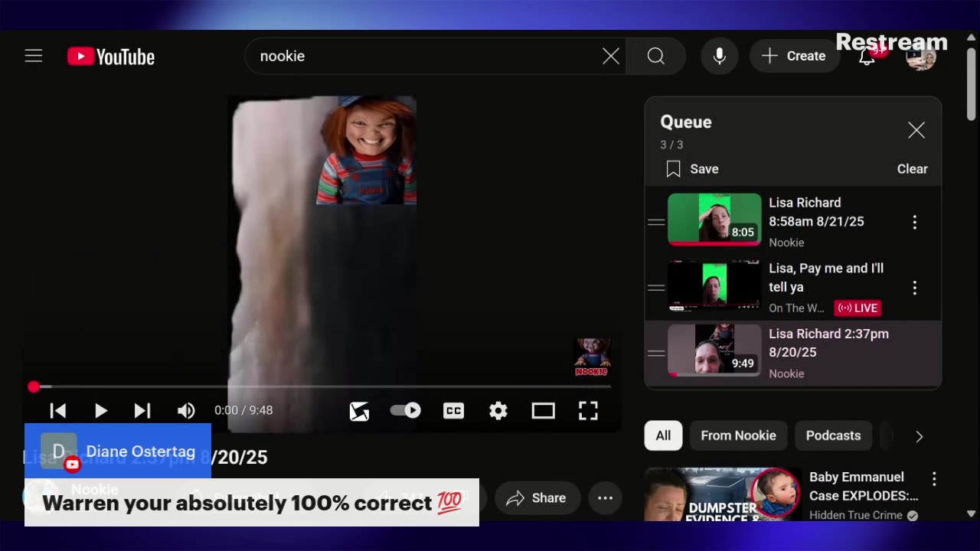
Task: Select the Podcasts filter chip
Action: click(833, 435)
